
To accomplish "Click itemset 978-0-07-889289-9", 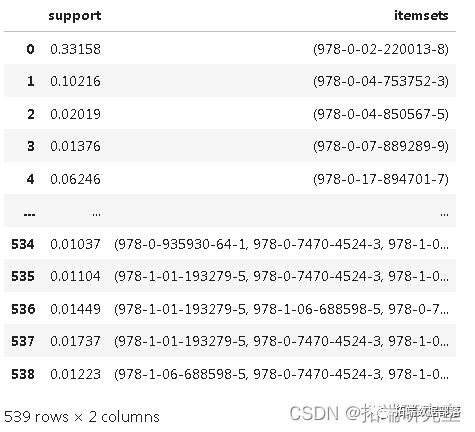I will 381,146.
